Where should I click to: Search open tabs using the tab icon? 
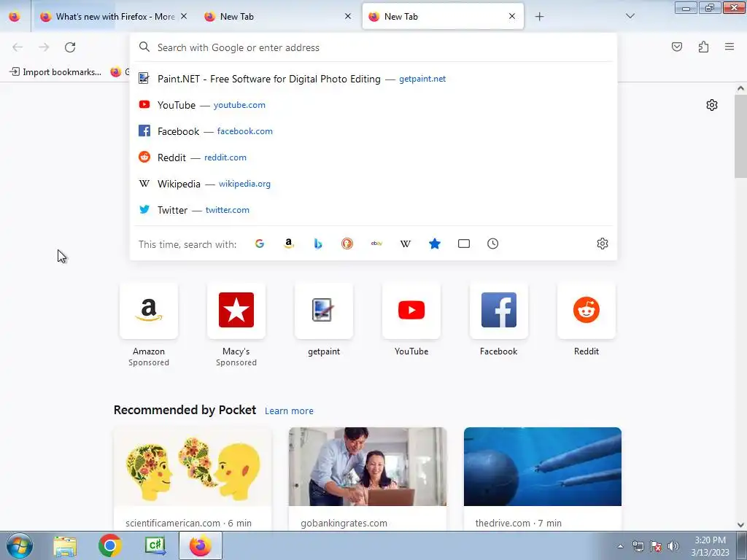[463, 244]
